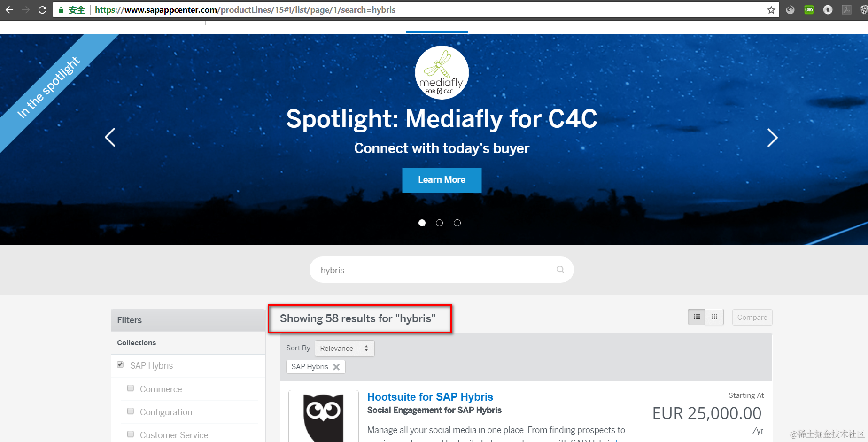
Task: Click the "In the spotlight" corner ribbon
Action: [49, 87]
